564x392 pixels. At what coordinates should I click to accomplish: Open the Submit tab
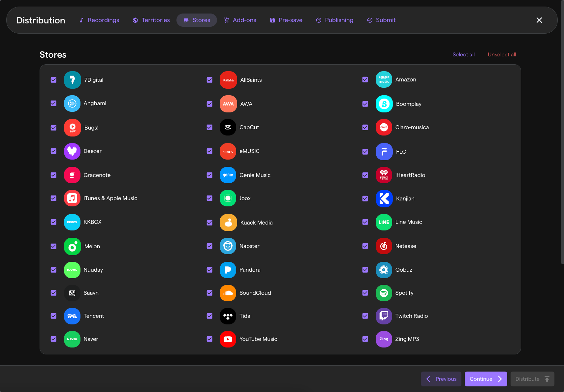click(381, 20)
